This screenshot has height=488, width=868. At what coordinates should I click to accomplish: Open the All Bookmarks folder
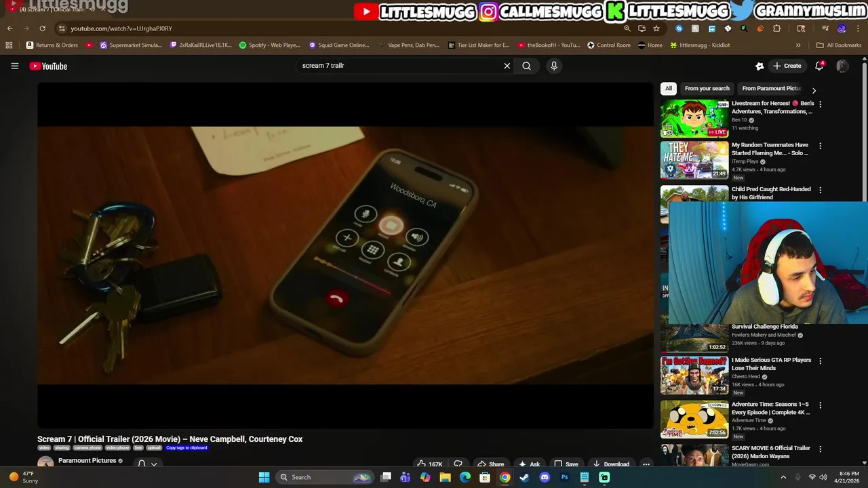click(x=839, y=45)
